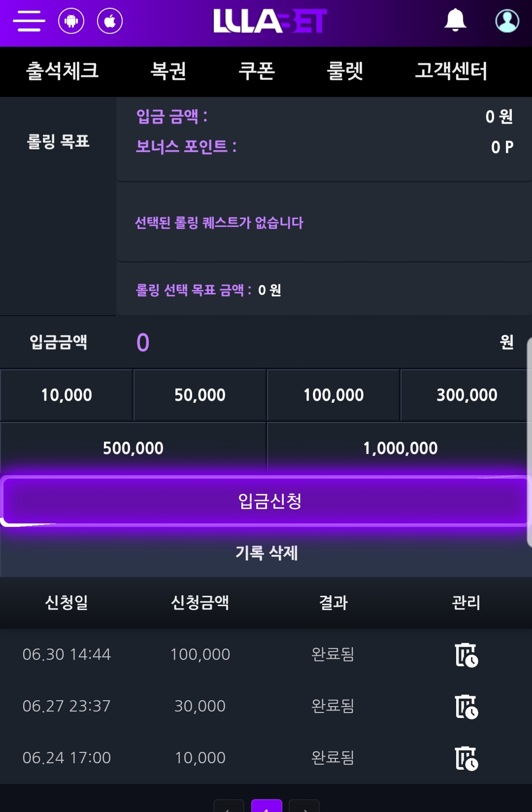Delete the 06.27 23:37 deposit record
The image size is (532, 812).
pyautogui.click(x=466, y=707)
